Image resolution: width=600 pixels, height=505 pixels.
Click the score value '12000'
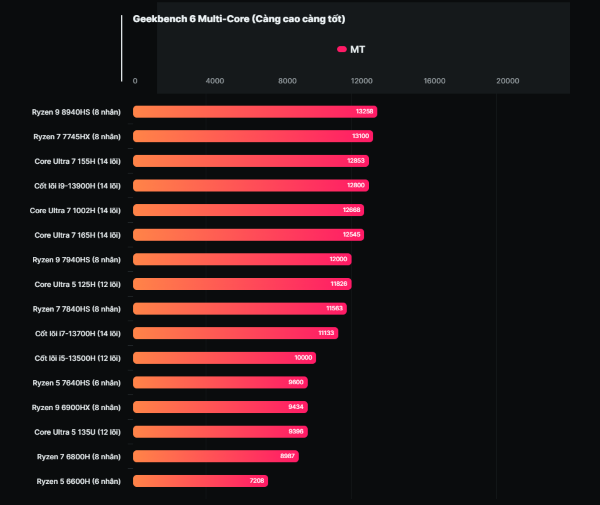coord(338,259)
